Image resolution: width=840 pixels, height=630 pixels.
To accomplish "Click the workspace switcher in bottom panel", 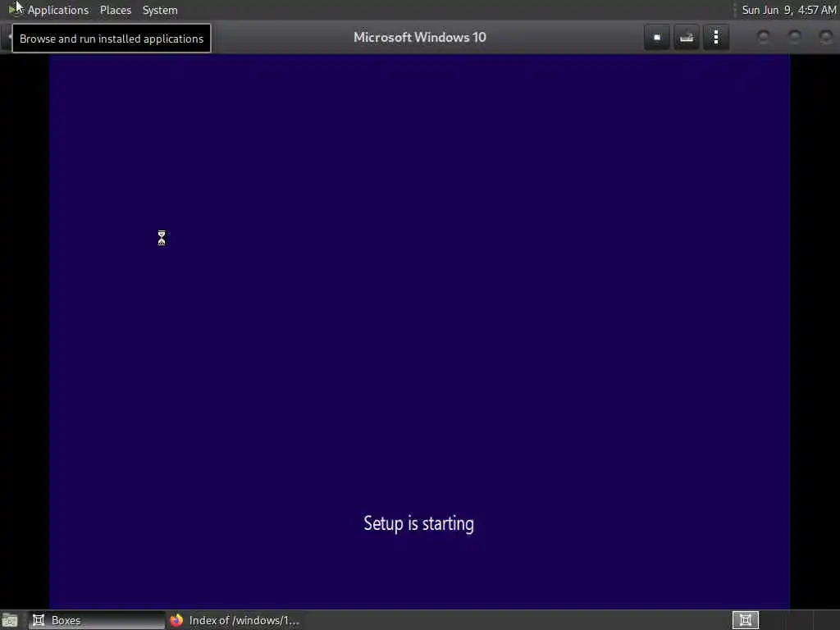I will tap(745, 620).
